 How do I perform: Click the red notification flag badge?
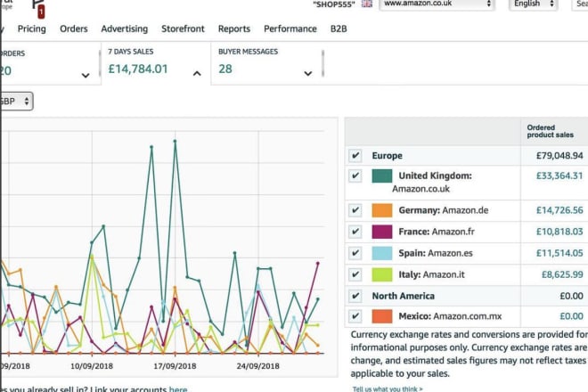pos(41,12)
